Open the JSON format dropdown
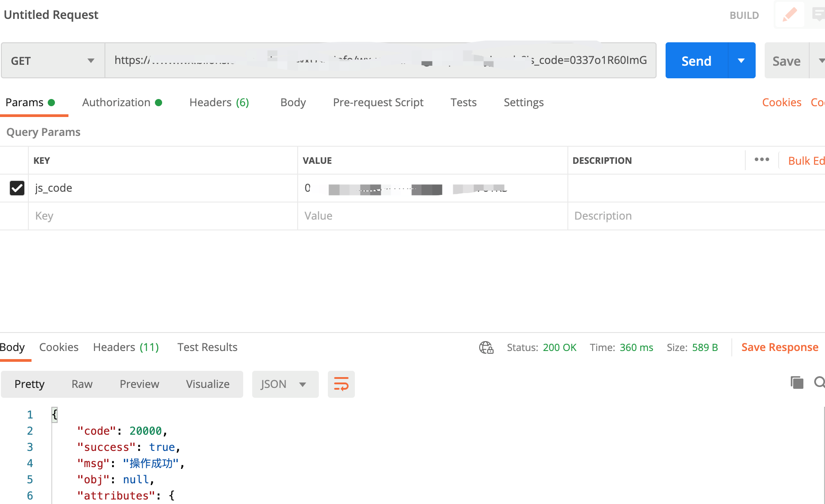Viewport: 825px width, 504px height. (x=285, y=384)
